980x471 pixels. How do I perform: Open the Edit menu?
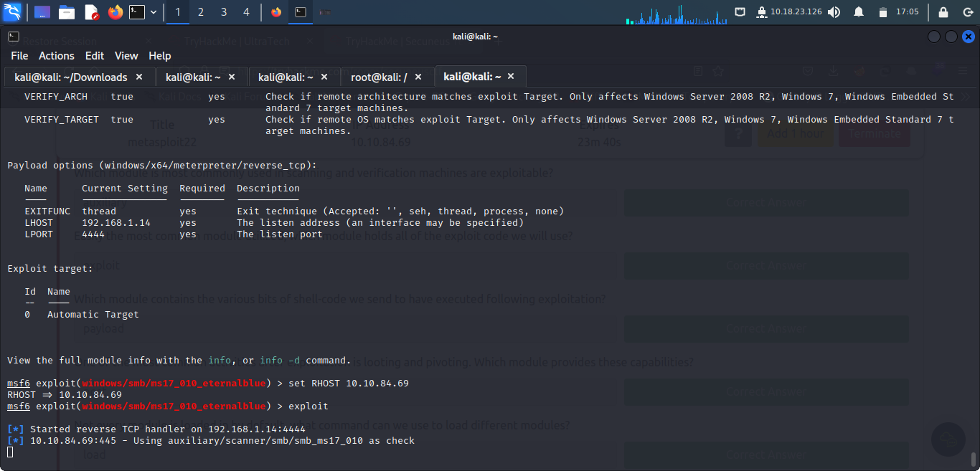95,56
